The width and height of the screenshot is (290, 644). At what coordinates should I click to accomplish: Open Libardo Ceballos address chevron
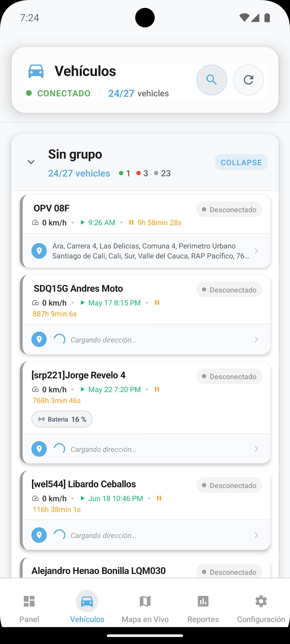coord(256,535)
